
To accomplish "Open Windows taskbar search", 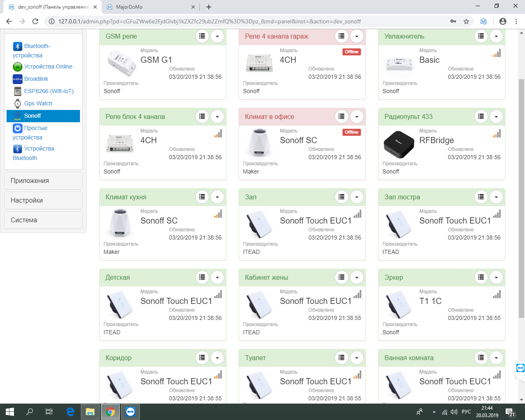I will 30,412.
